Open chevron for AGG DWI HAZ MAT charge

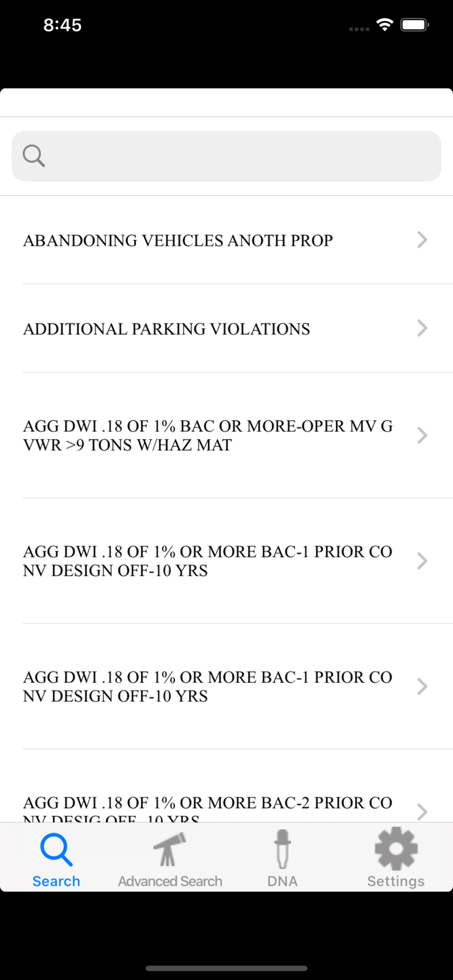click(422, 435)
